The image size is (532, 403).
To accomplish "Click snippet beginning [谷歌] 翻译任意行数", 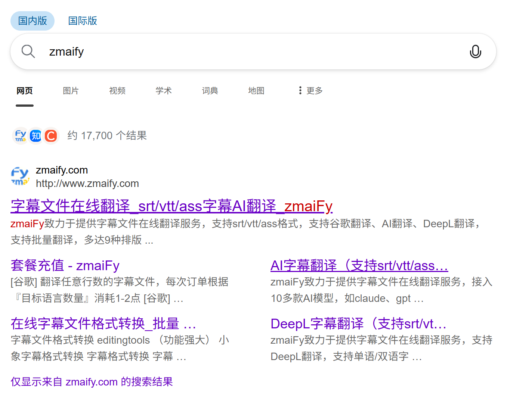I will pyautogui.click(x=120, y=290).
